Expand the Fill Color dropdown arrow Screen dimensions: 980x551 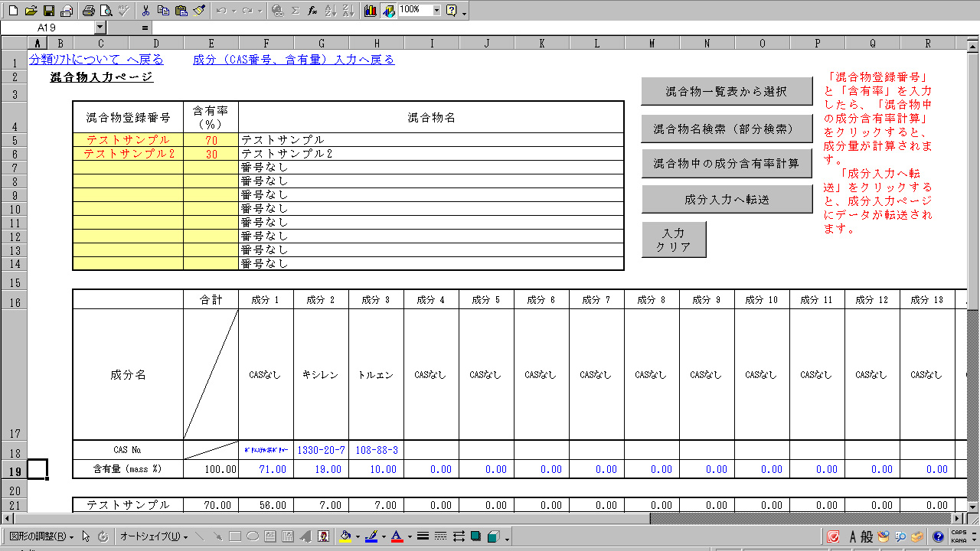(x=358, y=536)
